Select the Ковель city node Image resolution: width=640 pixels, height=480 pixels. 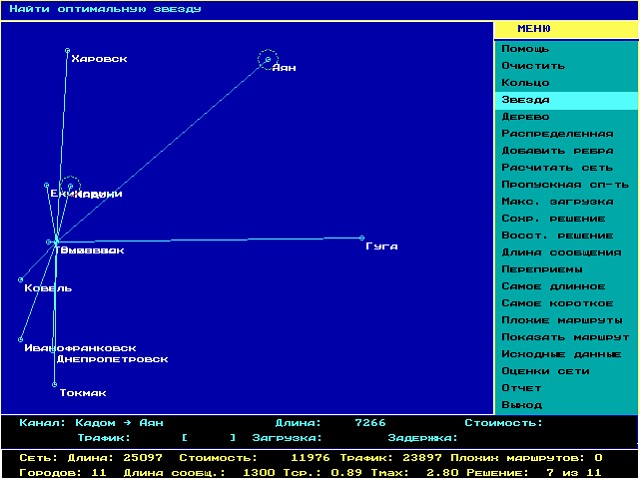(x=21, y=280)
